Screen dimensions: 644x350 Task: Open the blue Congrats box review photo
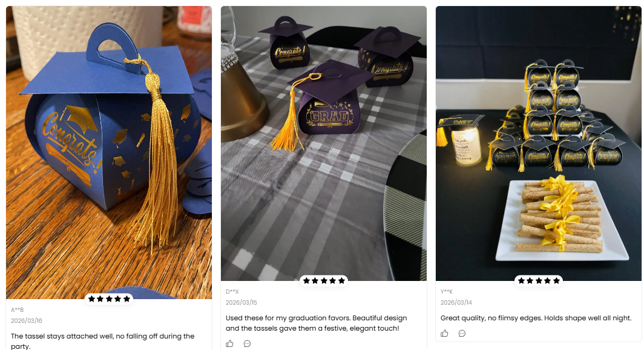(109, 153)
